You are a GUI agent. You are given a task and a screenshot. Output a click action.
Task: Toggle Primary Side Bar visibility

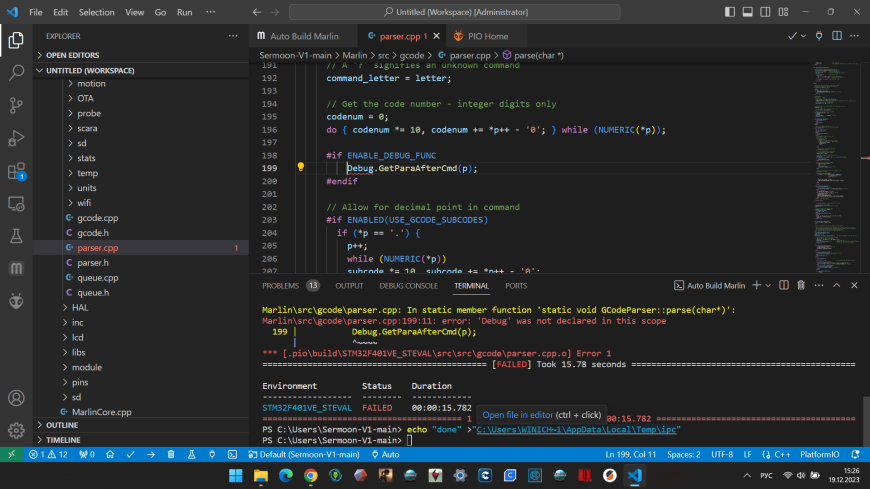[x=730, y=12]
